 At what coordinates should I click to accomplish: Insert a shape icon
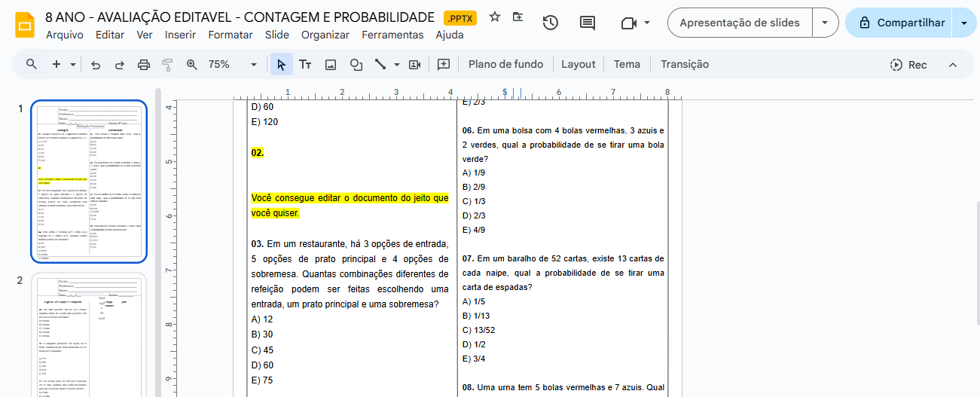pyautogui.click(x=356, y=65)
